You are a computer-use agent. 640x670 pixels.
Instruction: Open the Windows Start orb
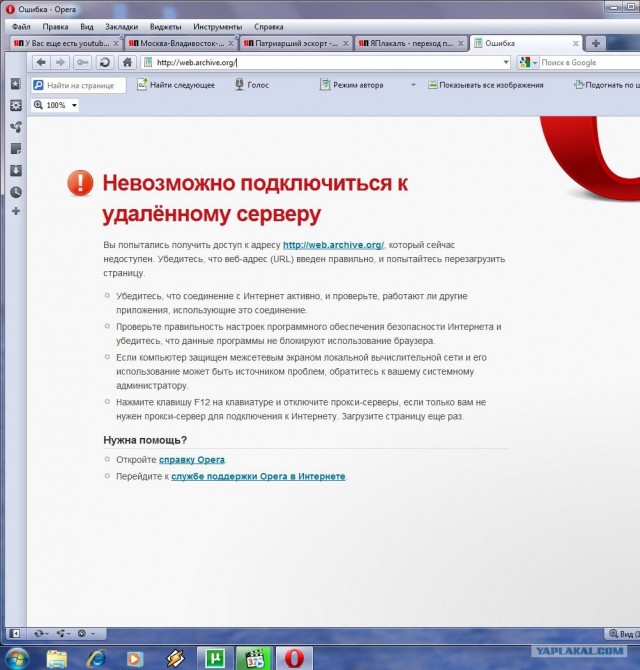pos(15,658)
